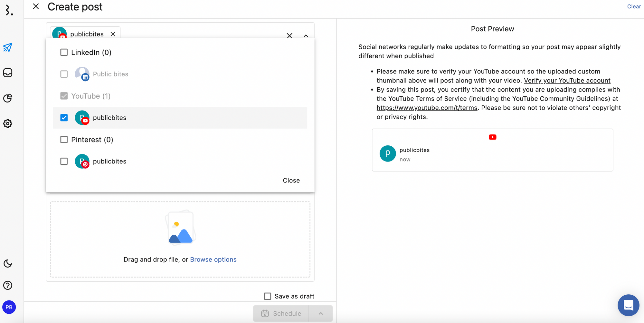
Task: Check the Pinterest publicbites account checkbox
Action: click(x=64, y=161)
